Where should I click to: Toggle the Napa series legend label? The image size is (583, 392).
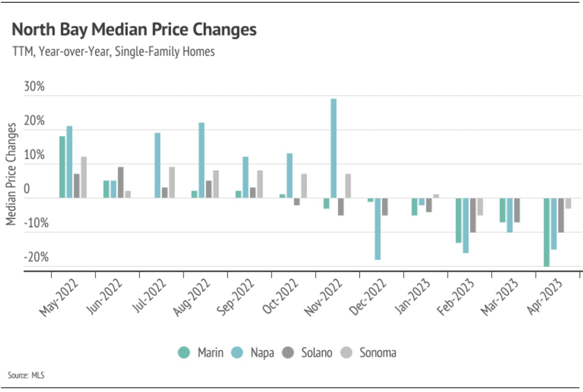tap(262, 352)
